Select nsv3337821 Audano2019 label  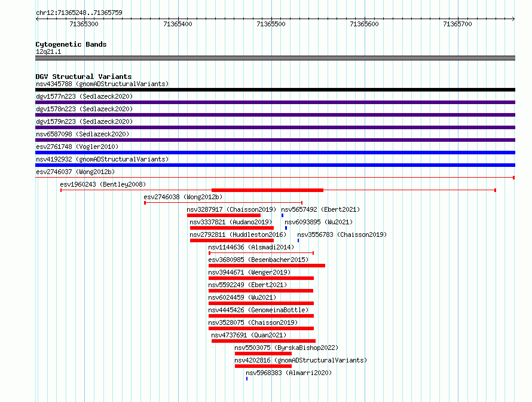(x=231, y=222)
